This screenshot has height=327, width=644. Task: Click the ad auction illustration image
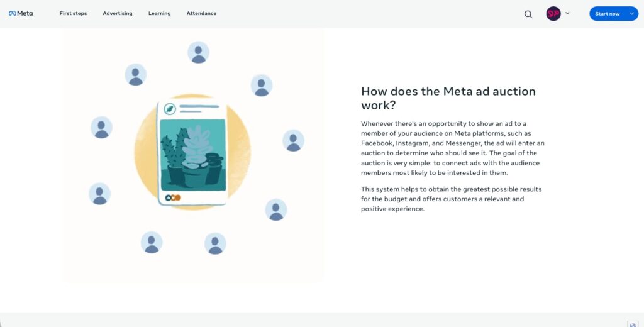coord(193,155)
